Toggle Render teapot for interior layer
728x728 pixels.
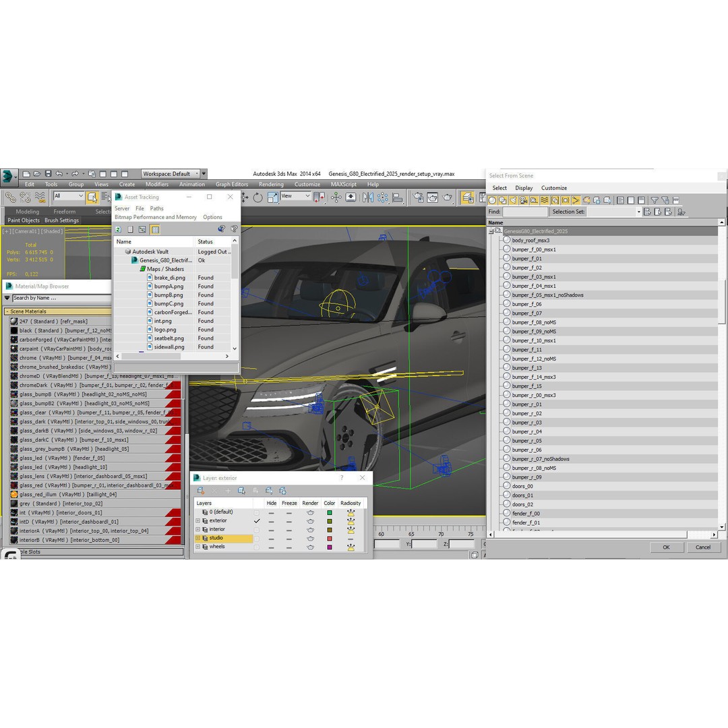310,530
